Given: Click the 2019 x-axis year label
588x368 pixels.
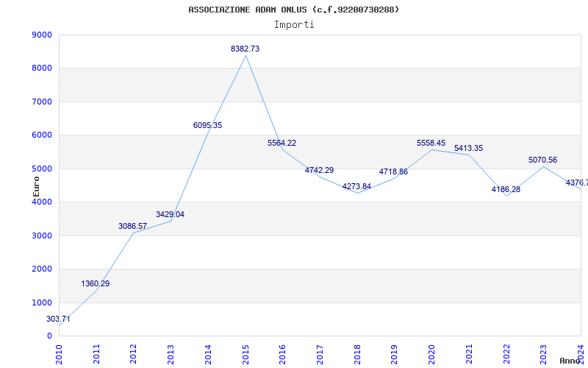Looking at the screenshot, I should 395,354.
